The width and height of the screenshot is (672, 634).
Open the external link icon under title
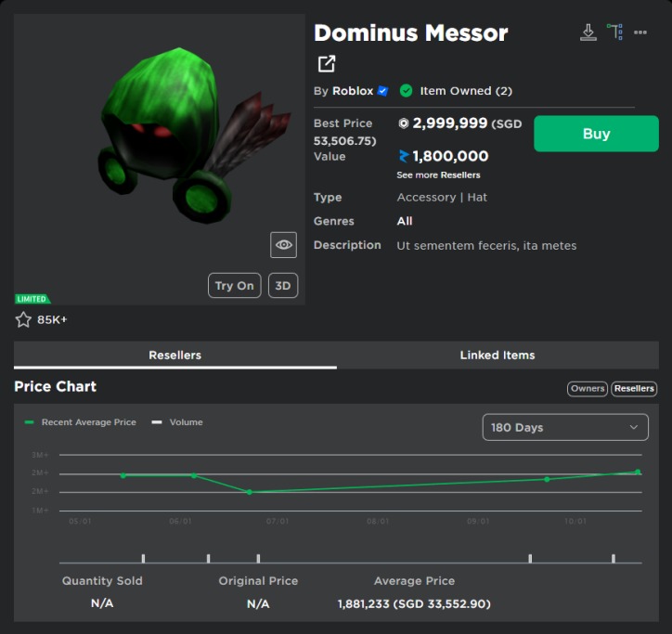click(326, 64)
